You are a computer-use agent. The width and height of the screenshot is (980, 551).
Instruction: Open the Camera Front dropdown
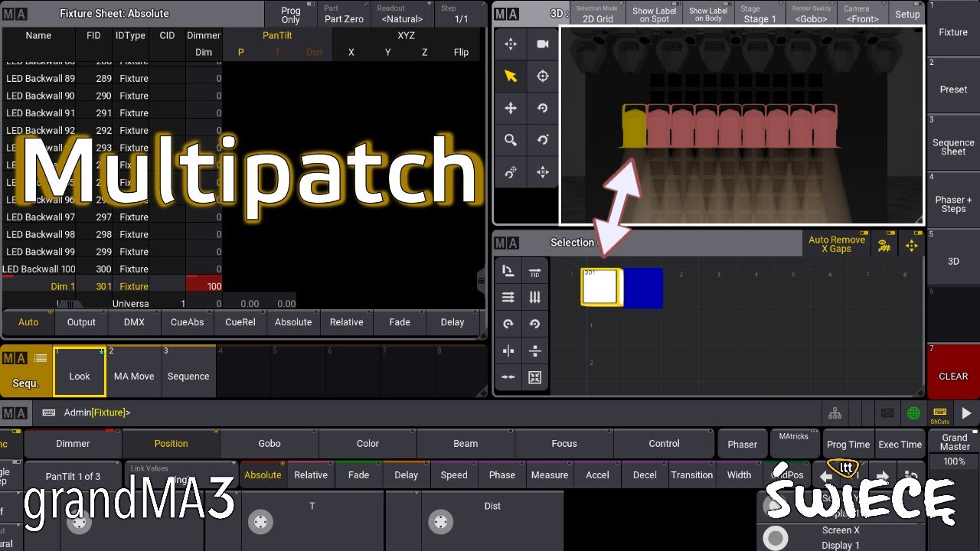tap(863, 15)
